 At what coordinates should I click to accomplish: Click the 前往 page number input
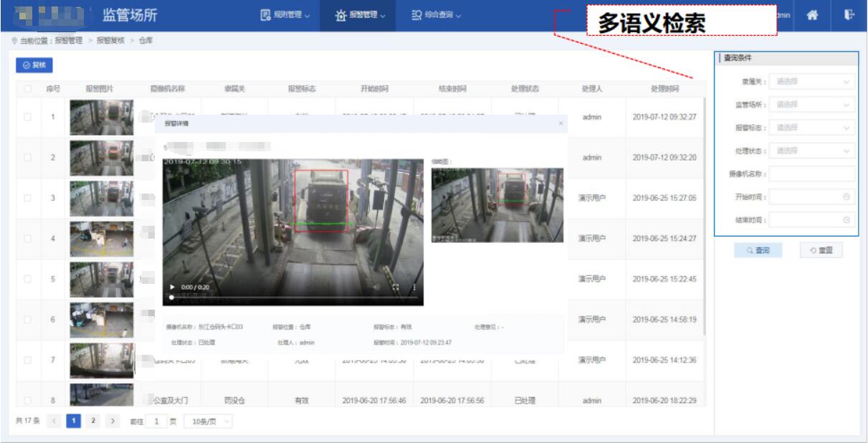coord(156,421)
